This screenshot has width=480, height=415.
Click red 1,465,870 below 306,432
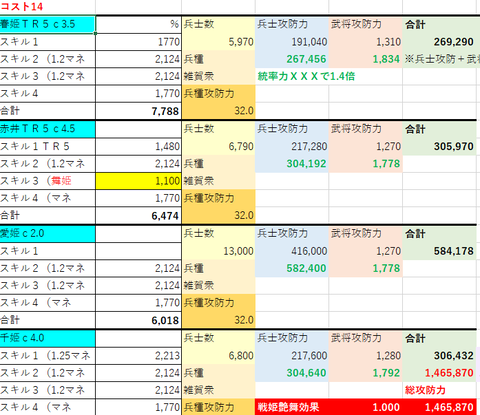(439, 373)
